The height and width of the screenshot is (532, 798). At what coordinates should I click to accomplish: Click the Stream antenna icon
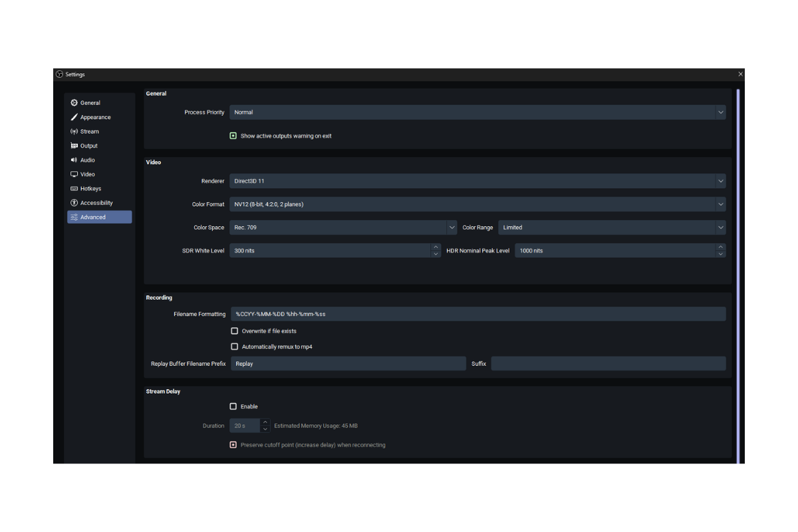click(74, 132)
